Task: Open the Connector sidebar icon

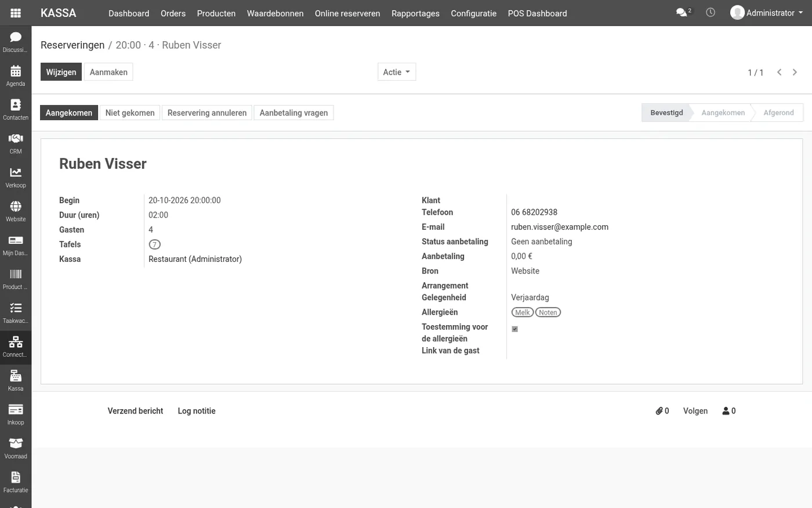Action: click(x=16, y=347)
